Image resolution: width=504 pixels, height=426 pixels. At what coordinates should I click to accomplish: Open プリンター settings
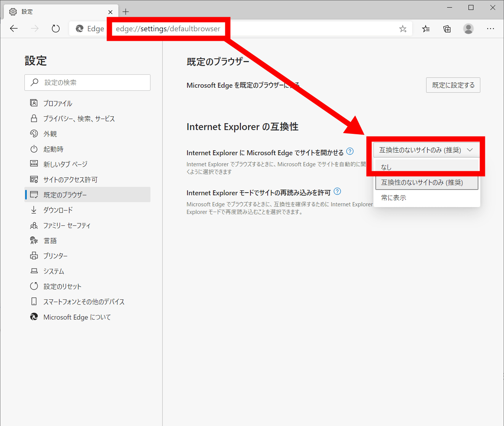87,256
